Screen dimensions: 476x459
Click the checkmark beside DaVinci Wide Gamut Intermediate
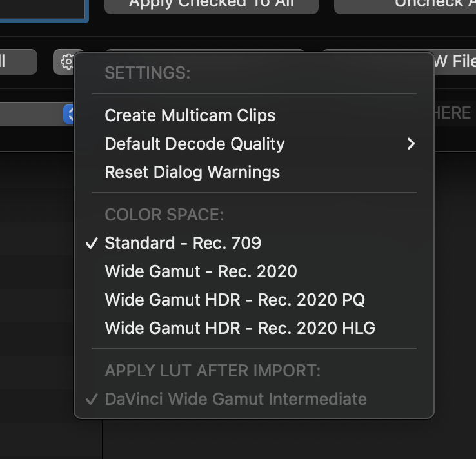pos(92,399)
